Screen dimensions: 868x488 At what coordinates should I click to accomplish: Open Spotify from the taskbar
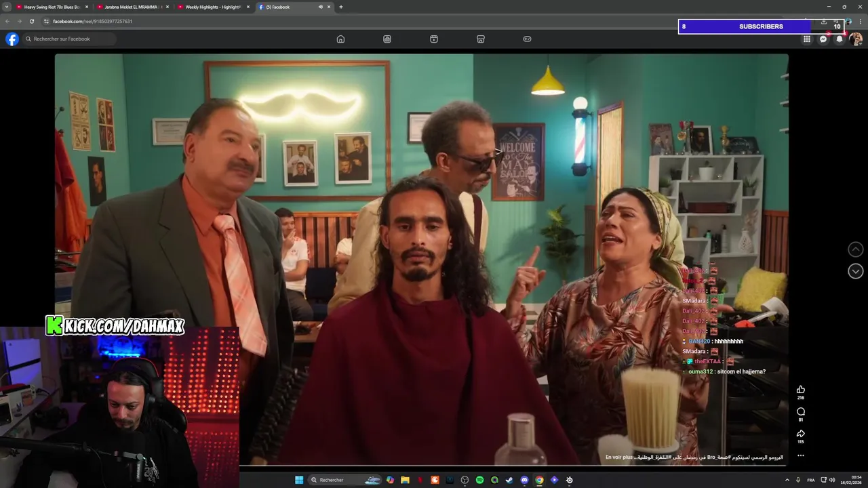pos(479,480)
